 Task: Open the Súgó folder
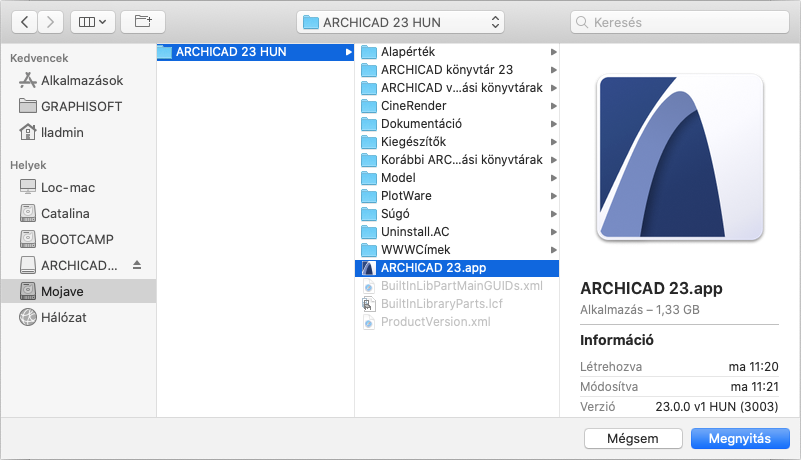[457, 214]
